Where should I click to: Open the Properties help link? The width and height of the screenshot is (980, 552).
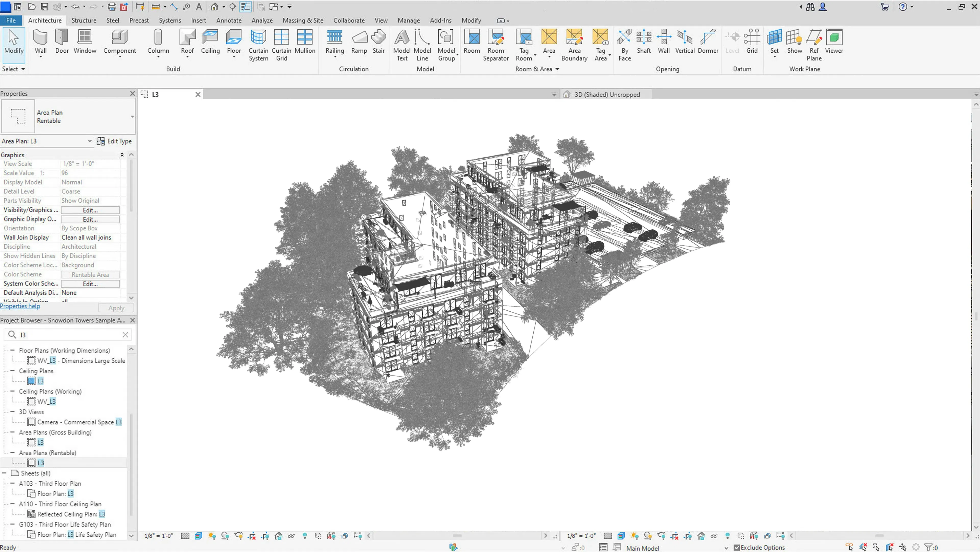pyautogui.click(x=20, y=306)
